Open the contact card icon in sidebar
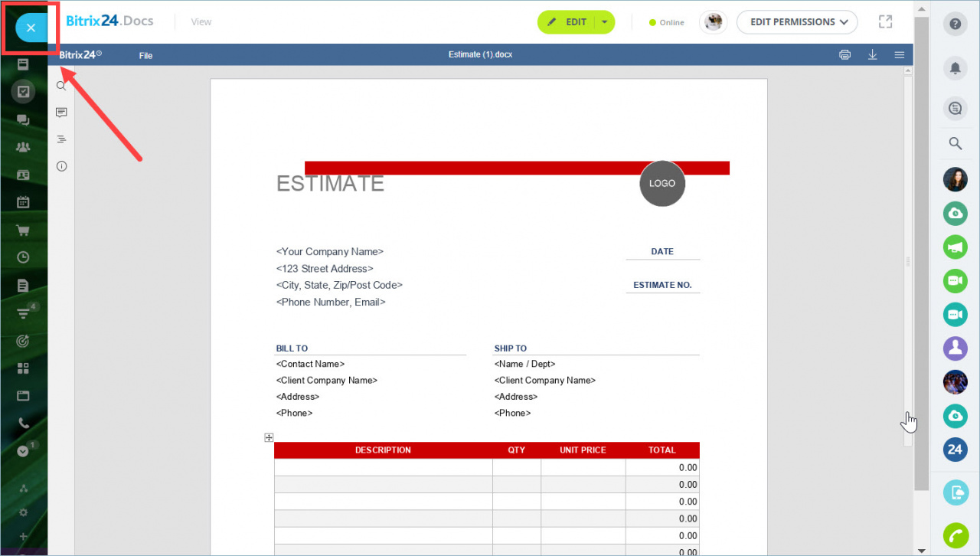The height and width of the screenshot is (556, 980). [23, 175]
